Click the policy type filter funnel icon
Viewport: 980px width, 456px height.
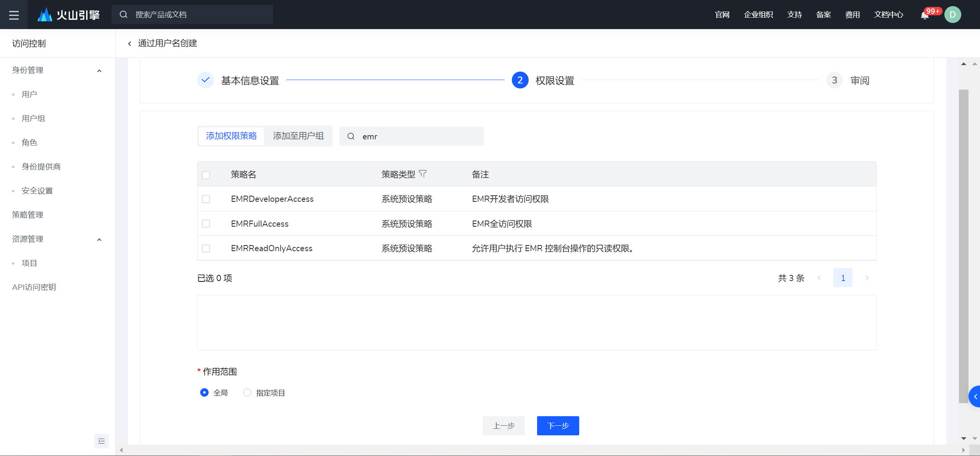coord(423,174)
